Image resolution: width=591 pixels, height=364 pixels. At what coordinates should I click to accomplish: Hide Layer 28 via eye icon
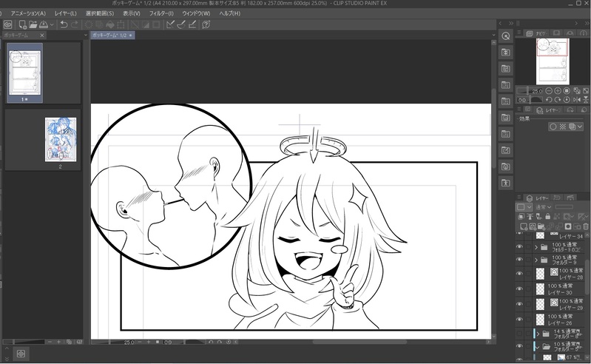(x=519, y=274)
